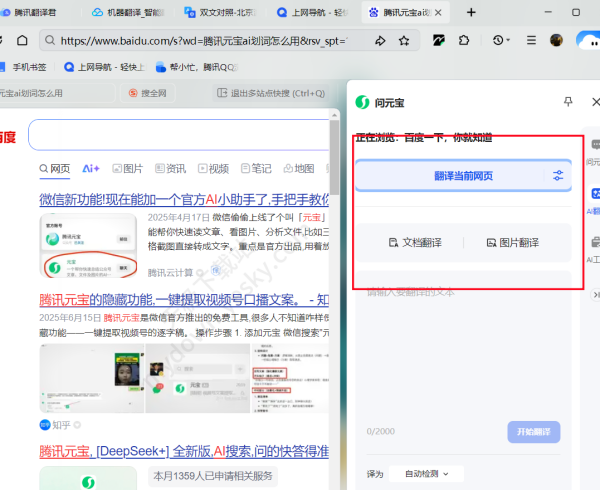The height and width of the screenshot is (490, 600).
Task: Switch to the 图片 search category tab
Action: pos(128,168)
